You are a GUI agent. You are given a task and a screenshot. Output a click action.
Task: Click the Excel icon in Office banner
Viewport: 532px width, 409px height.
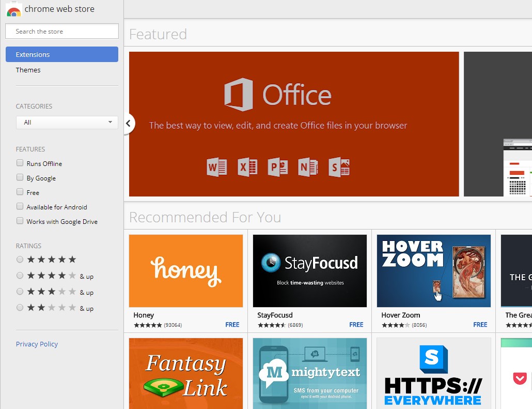tap(247, 167)
